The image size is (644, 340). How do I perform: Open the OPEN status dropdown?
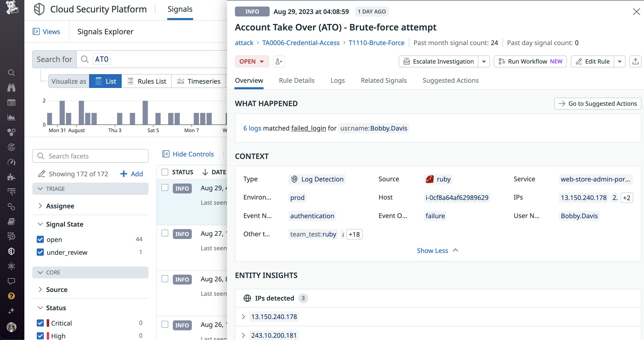tap(252, 62)
